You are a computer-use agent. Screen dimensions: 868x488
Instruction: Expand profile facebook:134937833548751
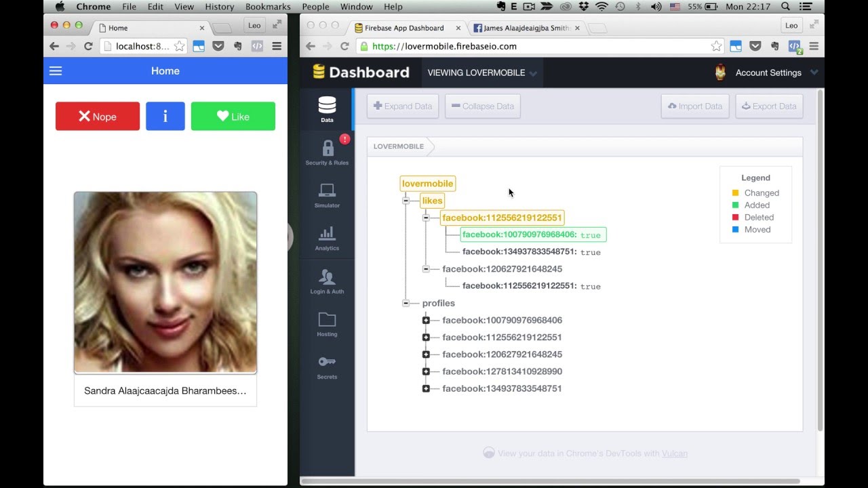[426, 388]
